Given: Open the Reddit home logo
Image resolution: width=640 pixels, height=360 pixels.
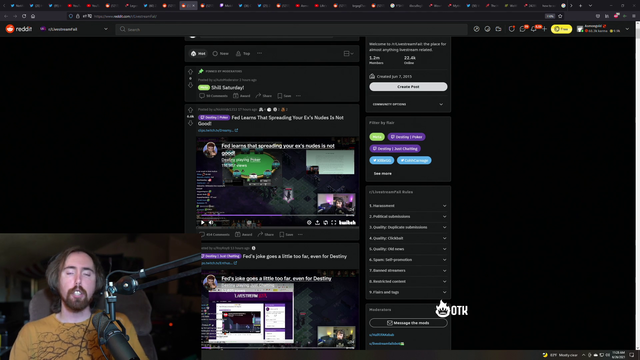Looking at the screenshot, I should [19, 29].
